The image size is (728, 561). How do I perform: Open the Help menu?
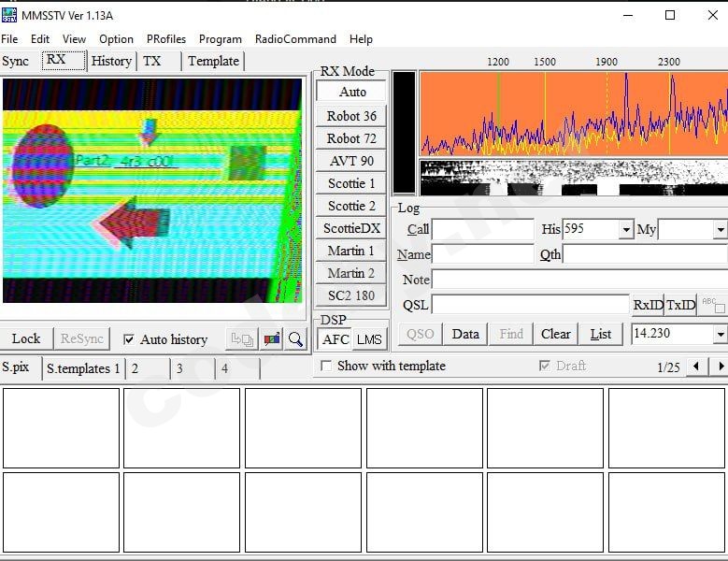point(361,39)
